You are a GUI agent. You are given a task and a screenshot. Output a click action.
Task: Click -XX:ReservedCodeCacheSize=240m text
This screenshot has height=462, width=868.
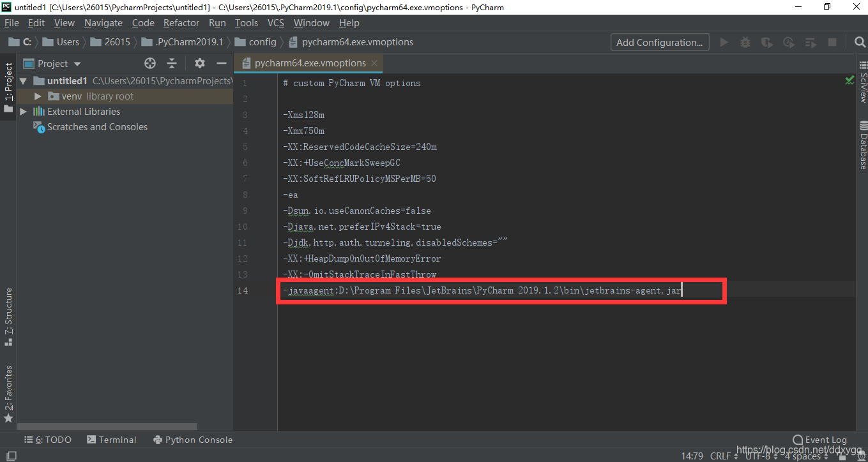pos(360,147)
